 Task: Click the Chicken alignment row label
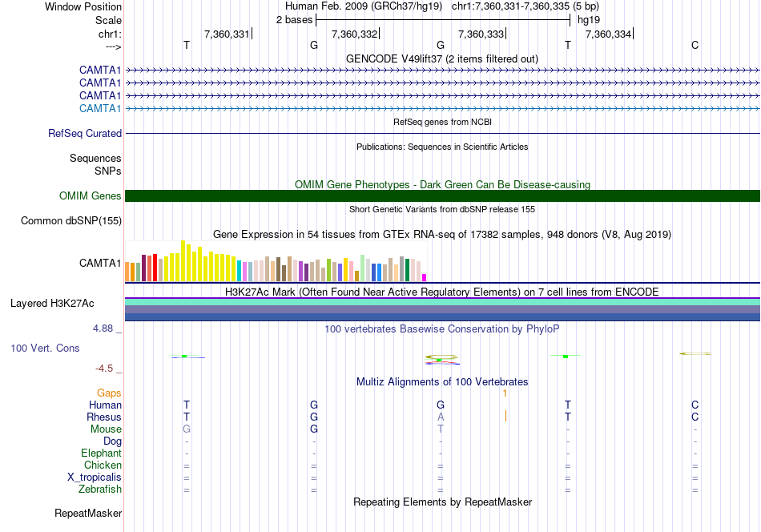pyautogui.click(x=103, y=465)
